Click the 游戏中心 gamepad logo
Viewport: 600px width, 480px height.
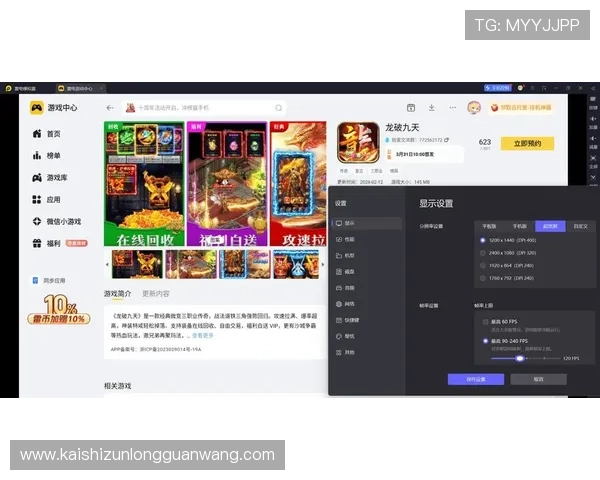click(37, 108)
